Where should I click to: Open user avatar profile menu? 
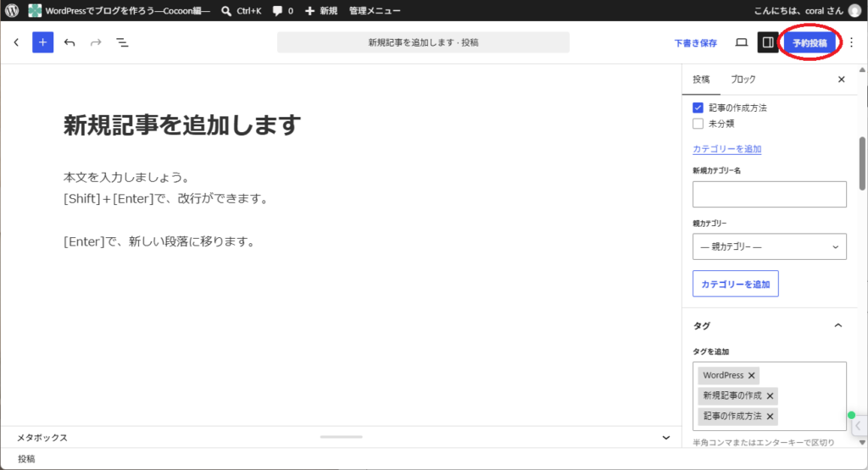[854, 10]
